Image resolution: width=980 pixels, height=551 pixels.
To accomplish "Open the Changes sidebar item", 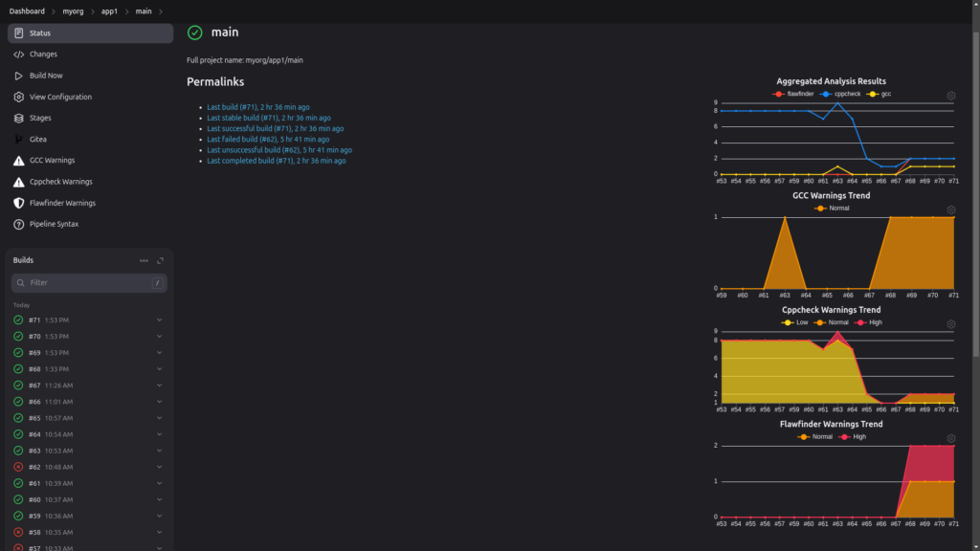I will (90, 55).
